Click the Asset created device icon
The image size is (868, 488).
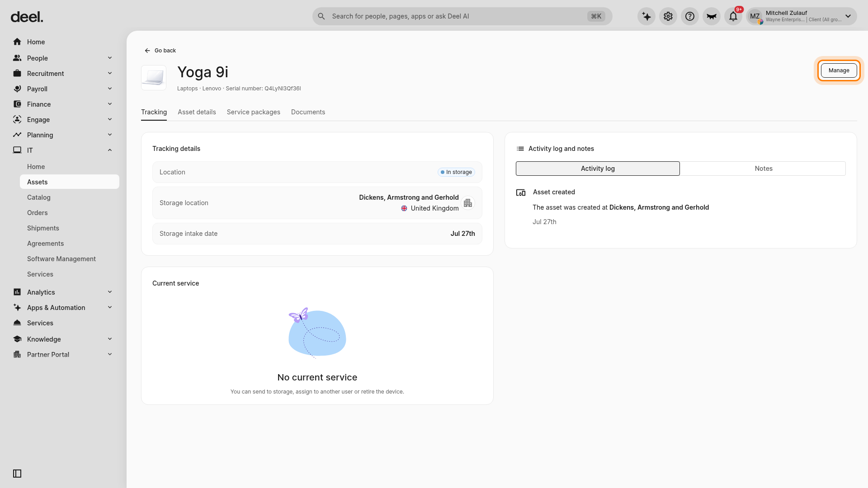521,192
